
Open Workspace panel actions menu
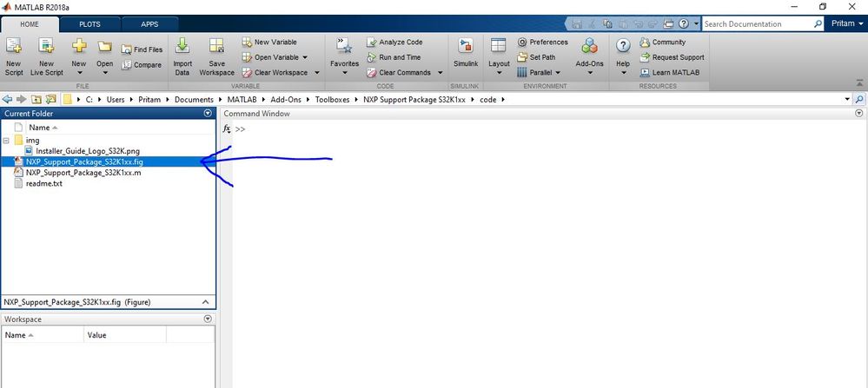click(208, 319)
